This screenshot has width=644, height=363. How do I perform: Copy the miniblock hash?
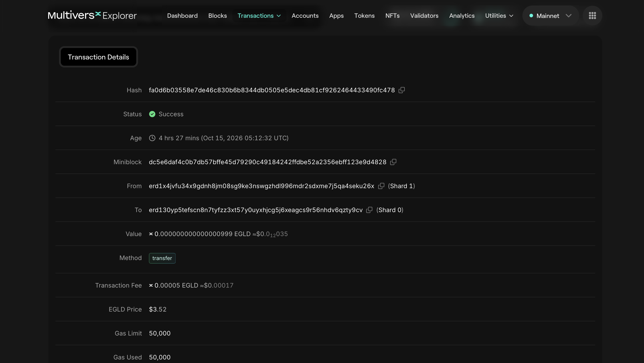[393, 162]
